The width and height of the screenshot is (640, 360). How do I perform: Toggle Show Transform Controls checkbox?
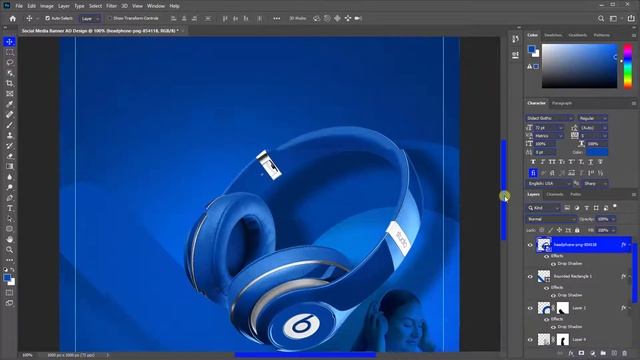pos(109,18)
